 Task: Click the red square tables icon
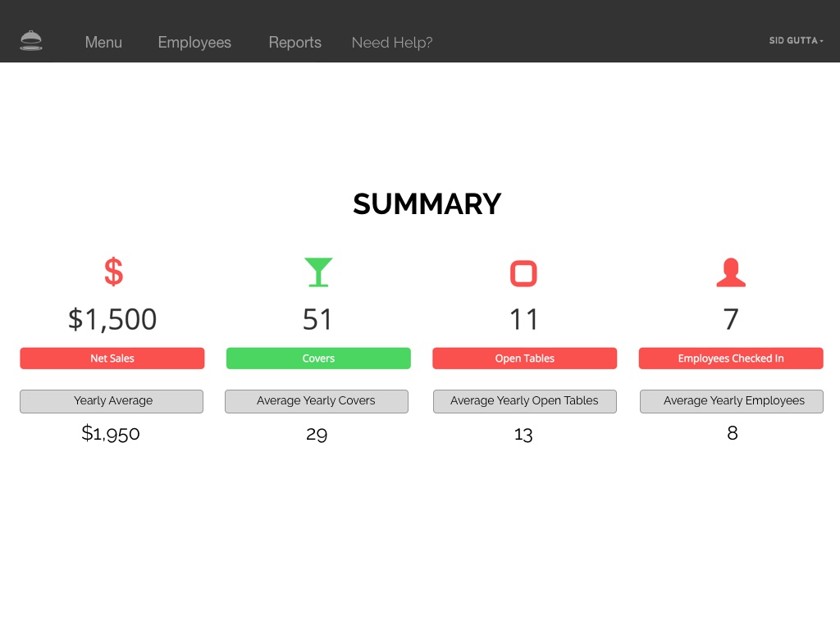pos(523,274)
